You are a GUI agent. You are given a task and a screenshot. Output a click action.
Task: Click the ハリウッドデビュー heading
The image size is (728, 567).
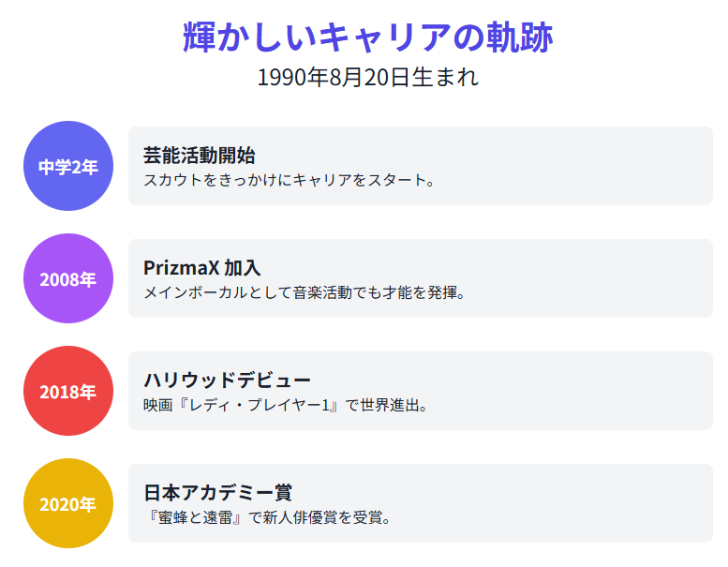227,380
